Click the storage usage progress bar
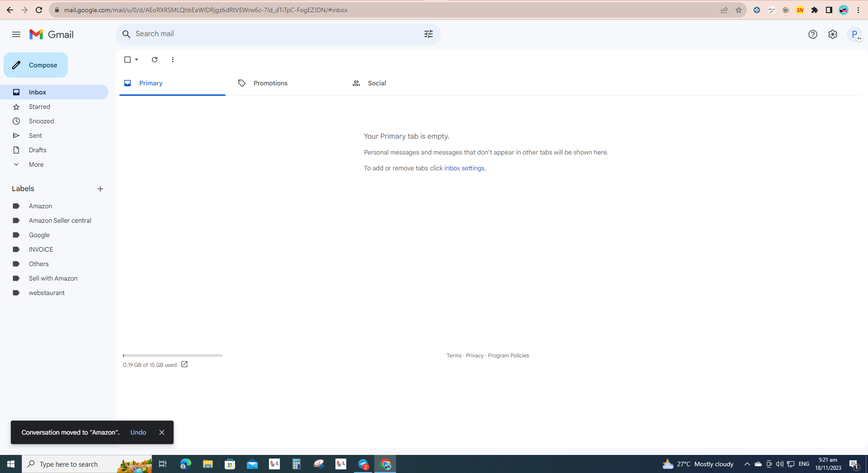Screen dimensions: 868x473 (x=173, y=356)
